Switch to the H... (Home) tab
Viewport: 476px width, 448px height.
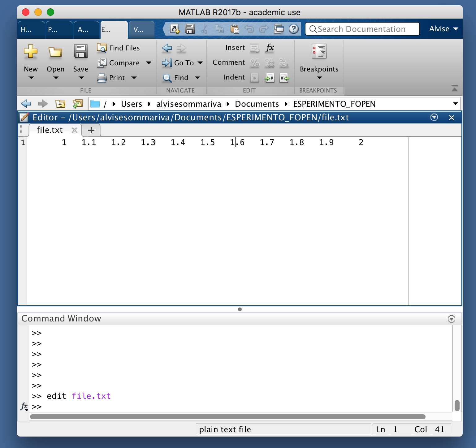point(31,30)
